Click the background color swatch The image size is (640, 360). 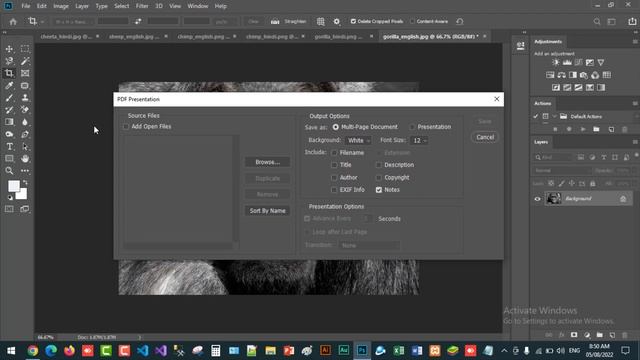[22, 195]
